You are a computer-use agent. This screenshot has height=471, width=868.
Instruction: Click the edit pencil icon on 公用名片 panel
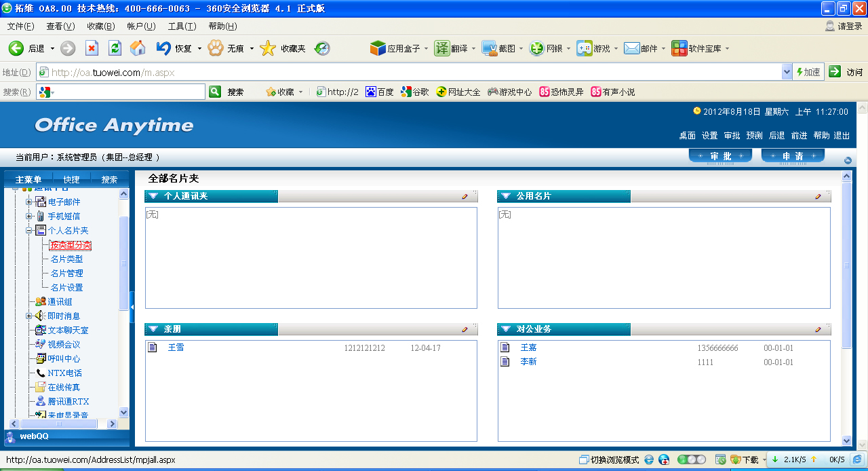[818, 196]
